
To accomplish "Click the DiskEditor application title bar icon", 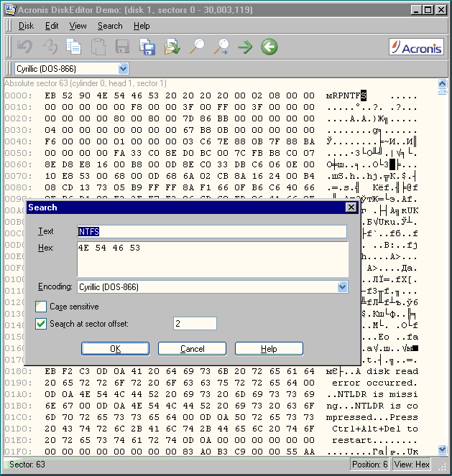I will [10, 10].
